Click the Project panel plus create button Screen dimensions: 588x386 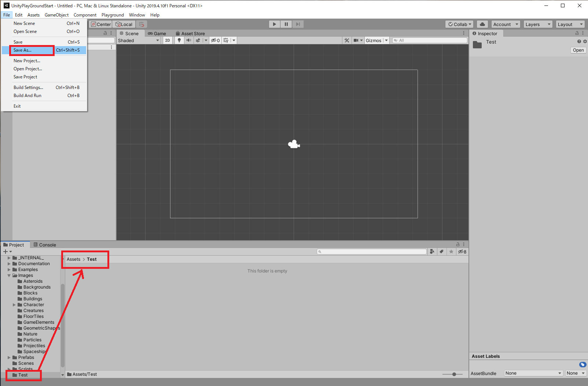pos(7,252)
